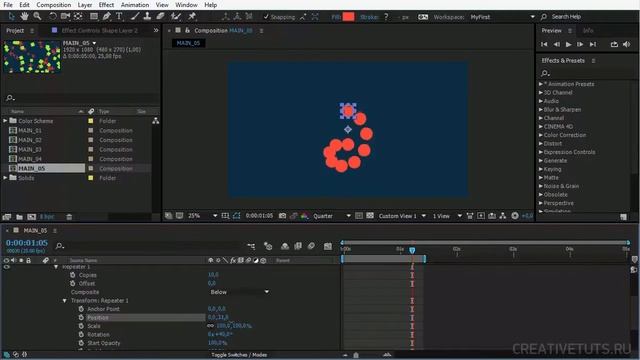Toggle the Start Opacity stopwatch
The width and height of the screenshot is (640, 360).
[x=81, y=343]
